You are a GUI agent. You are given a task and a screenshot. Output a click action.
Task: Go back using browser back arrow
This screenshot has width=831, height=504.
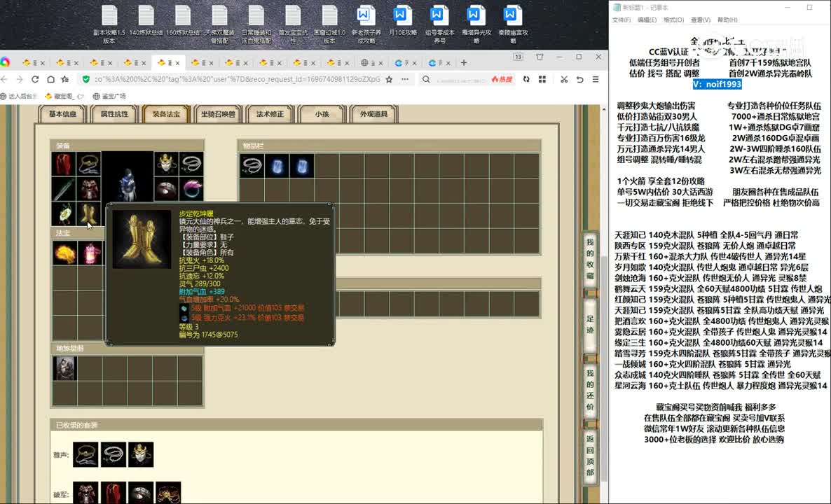coord(4,79)
